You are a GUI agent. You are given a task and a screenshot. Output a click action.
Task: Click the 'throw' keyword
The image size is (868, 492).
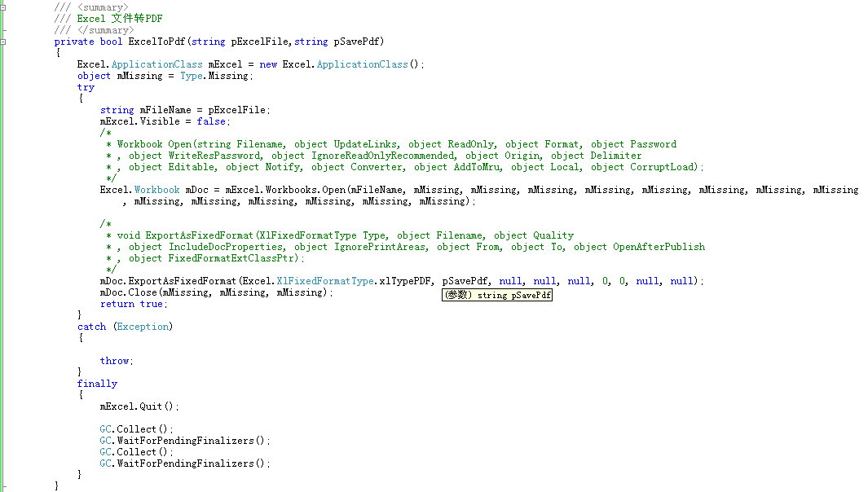click(114, 361)
